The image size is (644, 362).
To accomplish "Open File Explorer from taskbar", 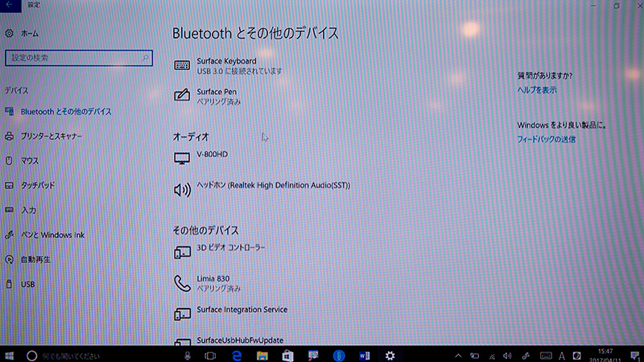I will [262, 356].
